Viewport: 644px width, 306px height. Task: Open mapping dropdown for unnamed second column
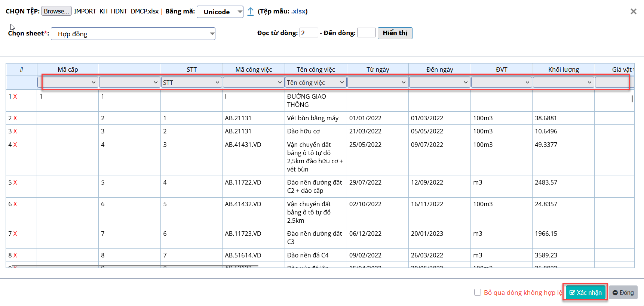point(130,82)
